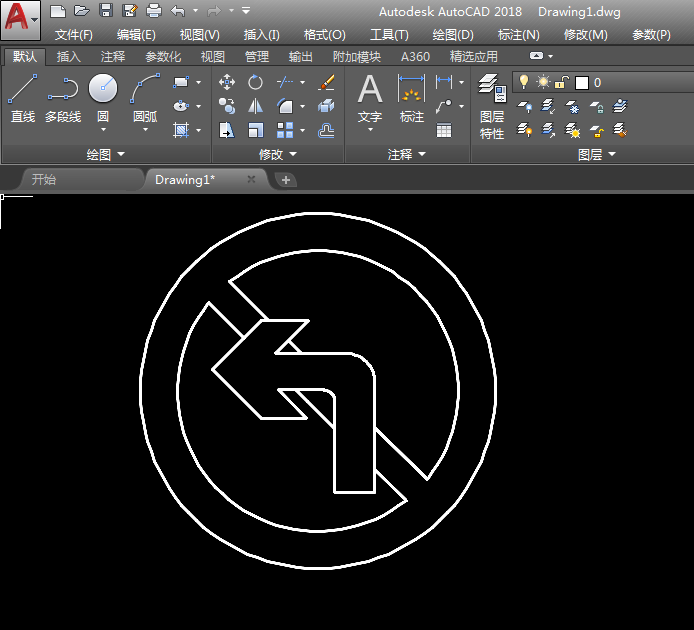The image size is (694, 630).
Task: Select the Rotate tool icon
Action: point(256,82)
